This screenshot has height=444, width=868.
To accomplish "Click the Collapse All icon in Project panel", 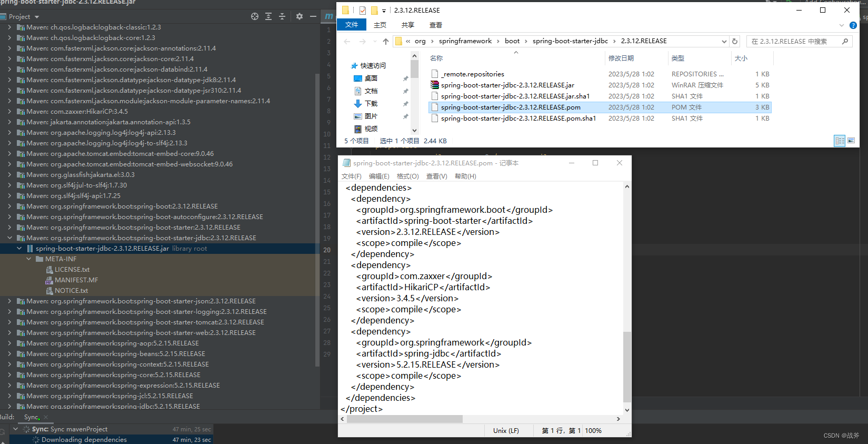I will (x=282, y=16).
